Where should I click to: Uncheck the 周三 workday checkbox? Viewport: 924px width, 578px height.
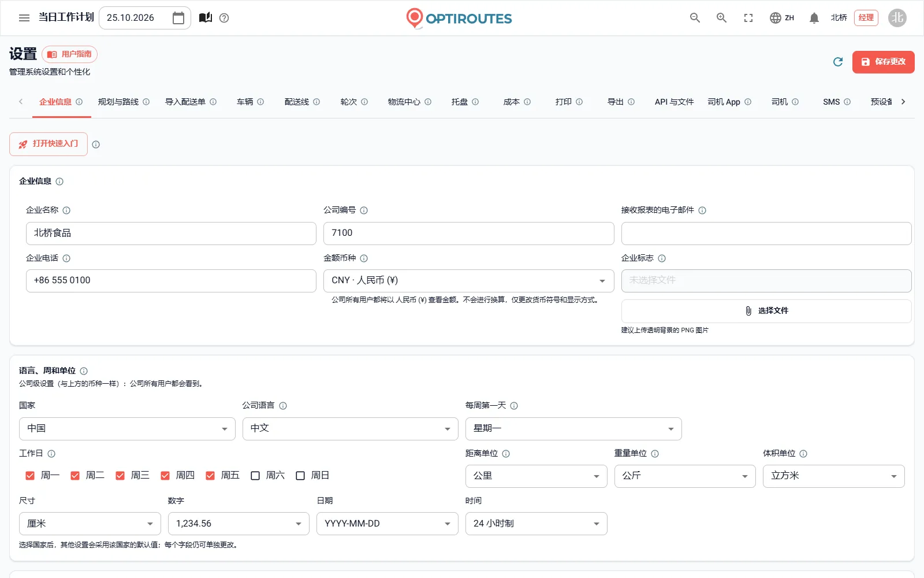click(x=120, y=476)
